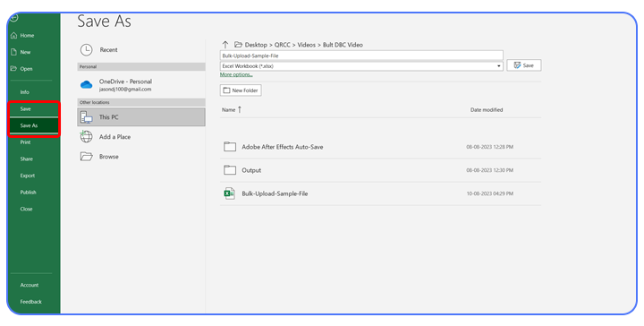Choose Open in the sidebar

(26, 69)
